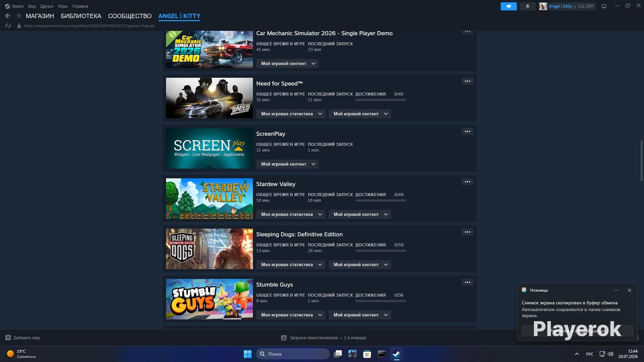This screenshot has height=362, width=644.
Task: Click the lock icon beside the URL
Action: click(x=19, y=26)
